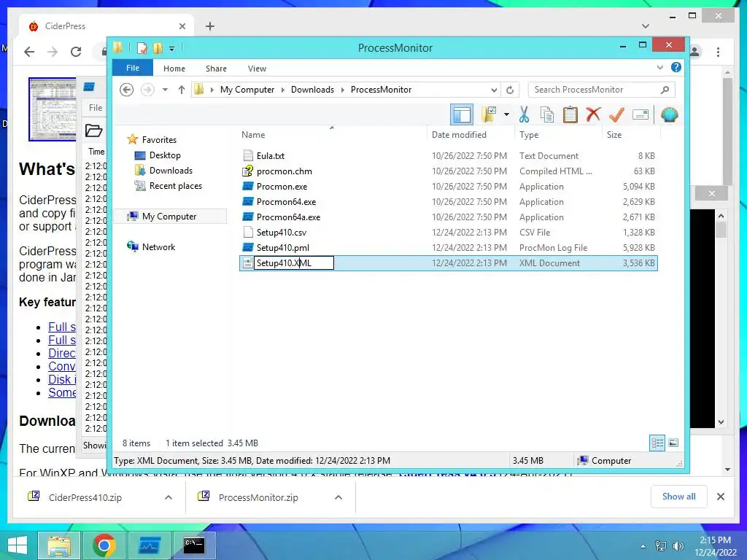This screenshot has height=560, width=747.
Task: Open File Explorer from the taskbar
Action: point(59,545)
